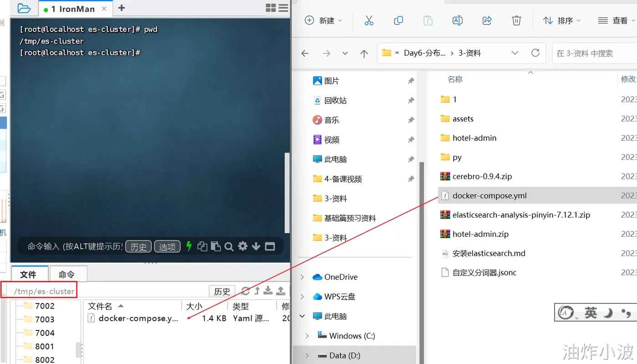The width and height of the screenshot is (637, 364).
Task: Open the 查看 view dropdown
Action: tap(616, 20)
